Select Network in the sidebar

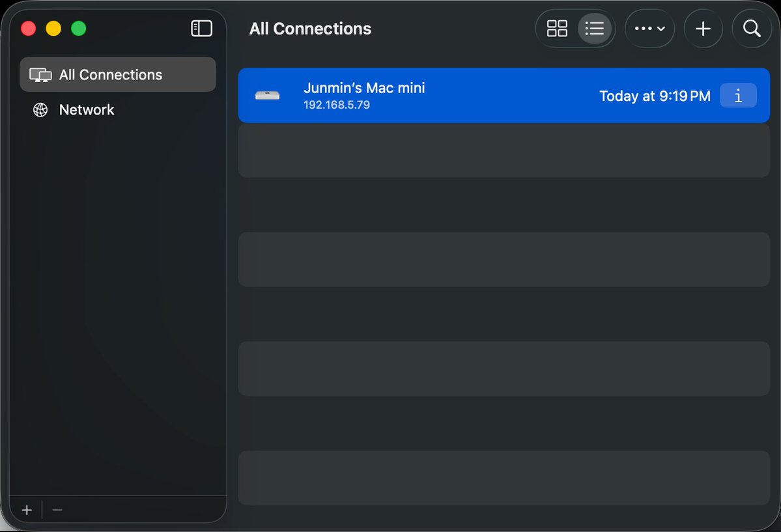tap(117, 109)
